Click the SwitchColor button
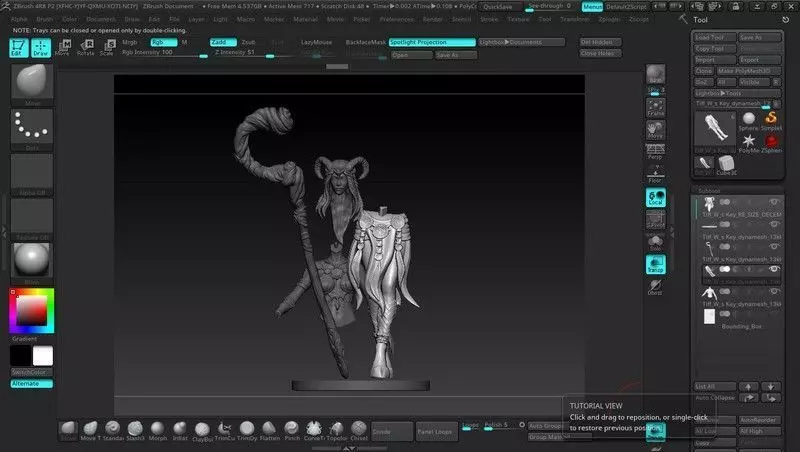 click(x=32, y=372)
